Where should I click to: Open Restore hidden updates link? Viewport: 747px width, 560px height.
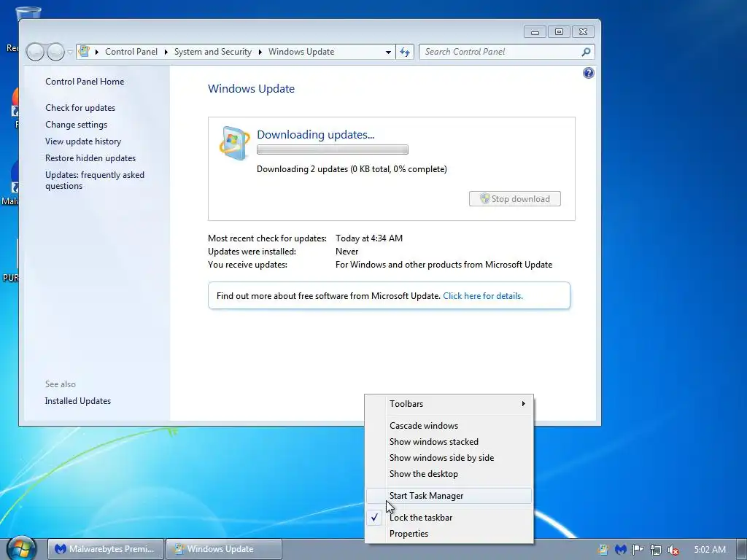point(90,158)
